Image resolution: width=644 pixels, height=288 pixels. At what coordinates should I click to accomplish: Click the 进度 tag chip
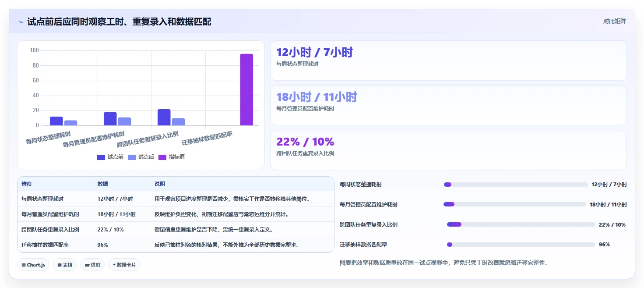pyautogui.click(x=92, y=265)
